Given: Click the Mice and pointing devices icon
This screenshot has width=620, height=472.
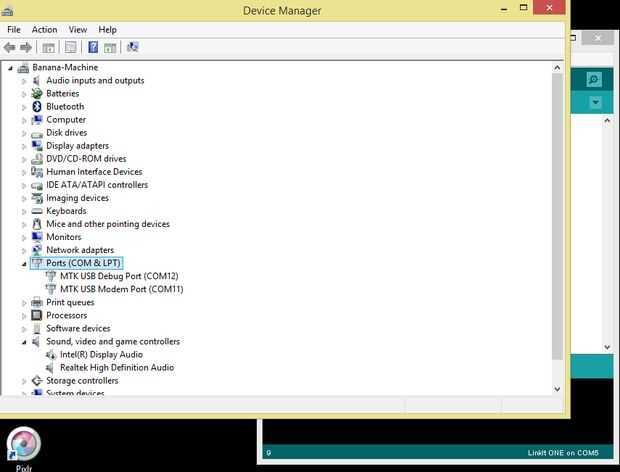Looking at the screenshot, I should [37, 224].
